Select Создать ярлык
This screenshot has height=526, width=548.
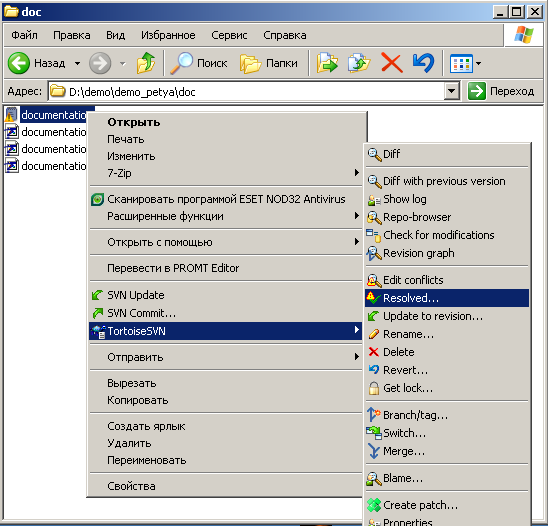[x=225, y=426]
